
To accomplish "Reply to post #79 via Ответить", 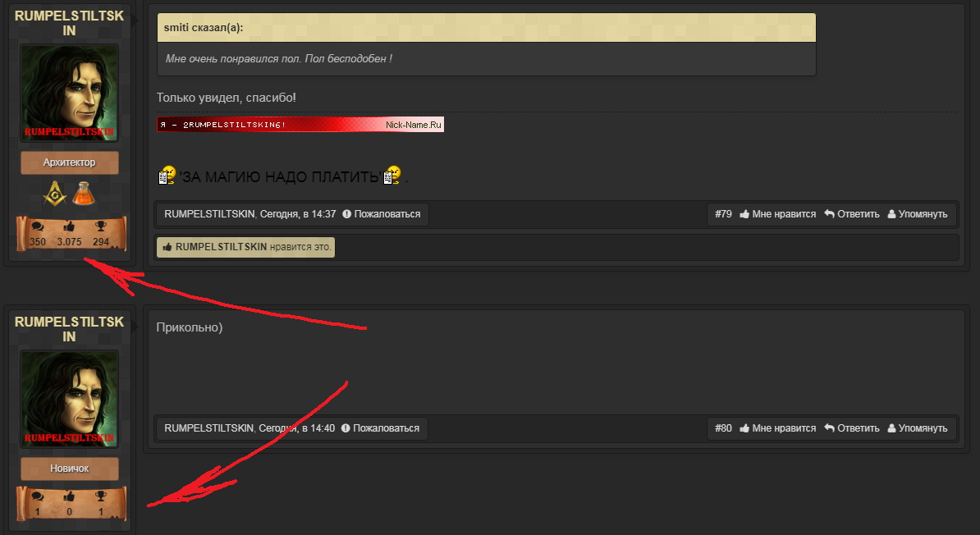I will tap(852, 213).
